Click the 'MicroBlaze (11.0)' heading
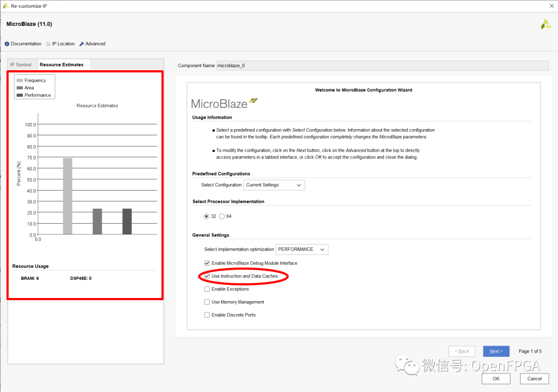Image resolution: width=558 pixels, height=392 pixels. pos(29,24)
